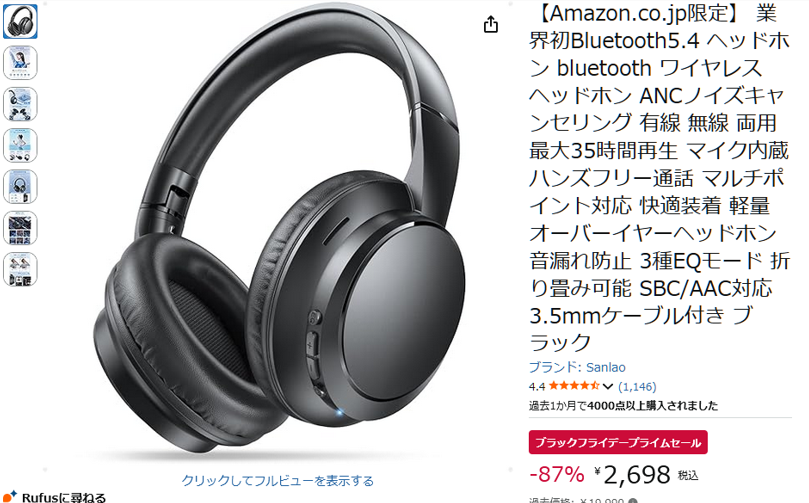Click the share icon above the product image
The width and height of the screenshot is (809, 503).
pyautogui.click(x=491, y=24)
